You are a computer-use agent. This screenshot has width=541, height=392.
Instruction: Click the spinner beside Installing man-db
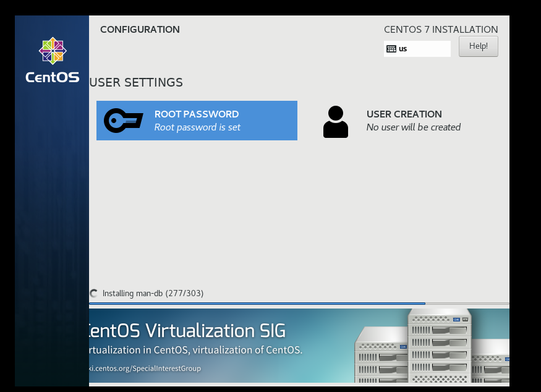(93, 293)
